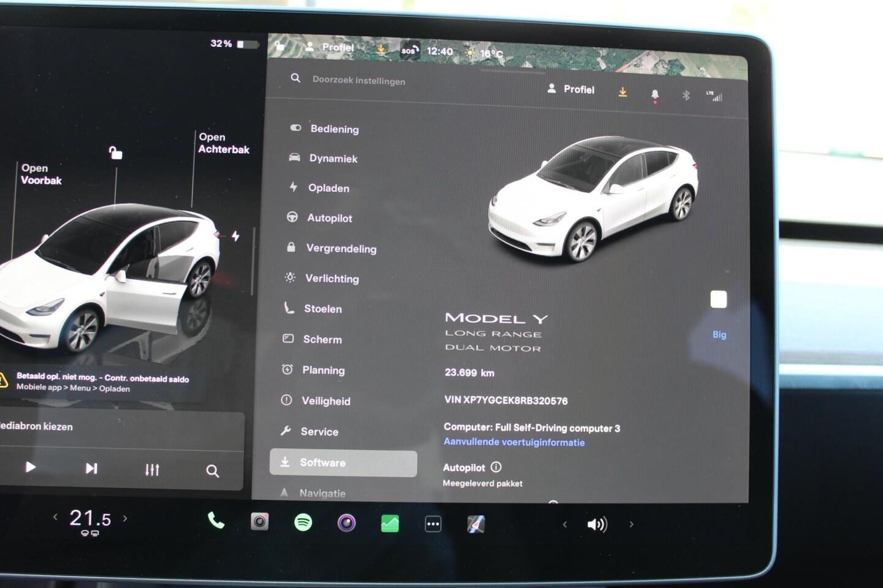Select the Mediabron kiezen media source

tap(37, 426)
